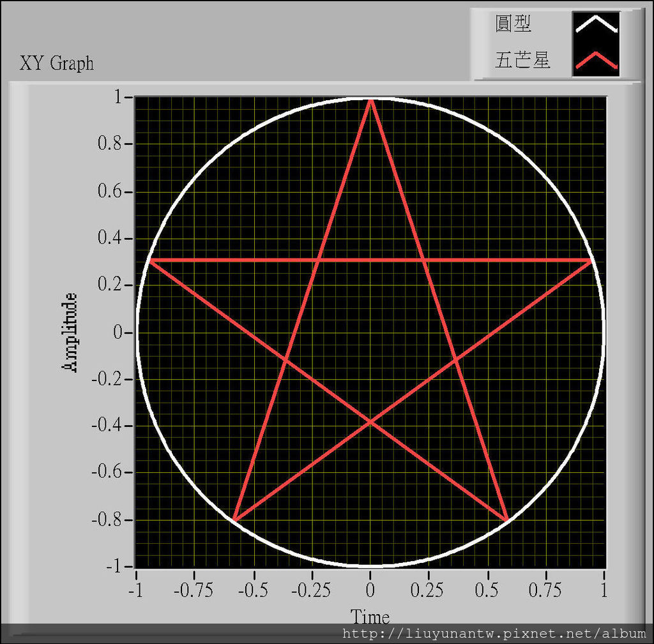Click the white plot sample for 圓型
The image size is (654, 644).
(x=596, y=26)
